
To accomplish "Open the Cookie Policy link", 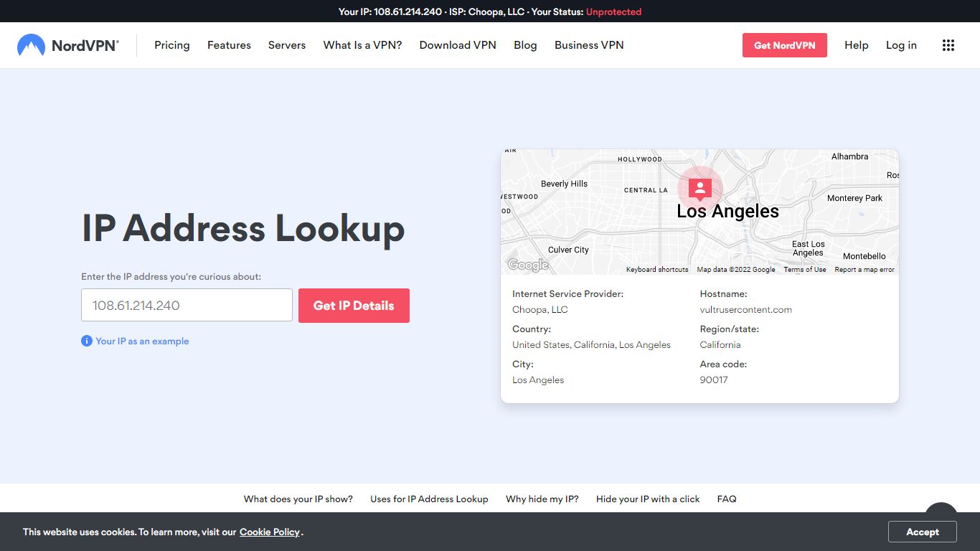I will click(x=270, y=532).
